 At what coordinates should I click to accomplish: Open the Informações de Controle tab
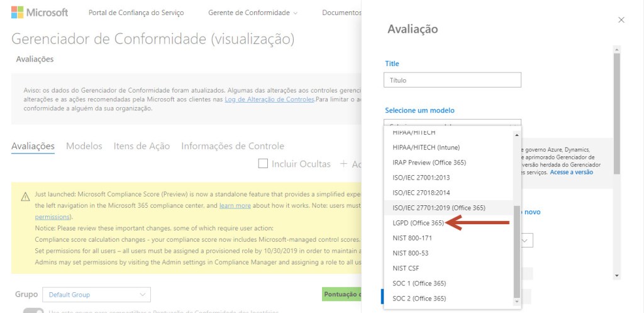pos(233,146)
